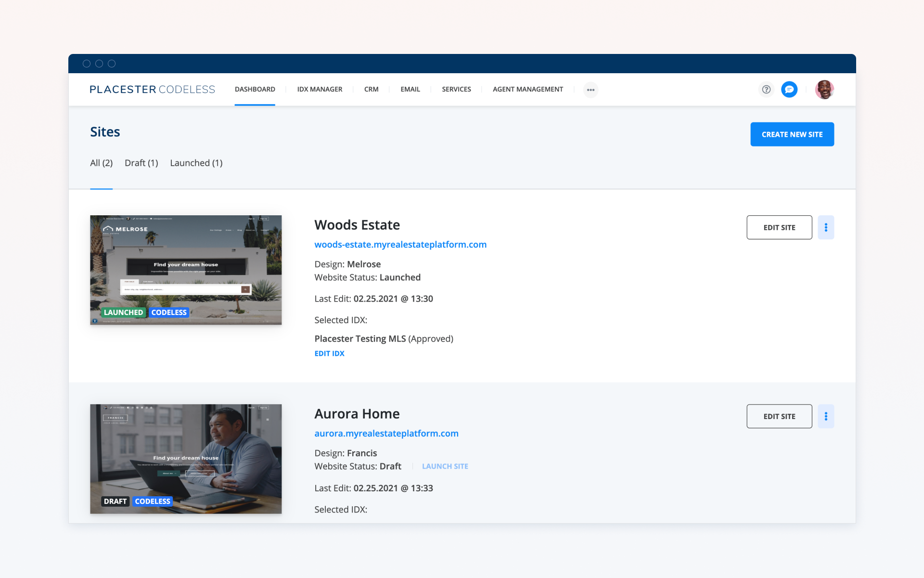
Task: Switch to the Launched (1) tab
Action: click(196, 163)
